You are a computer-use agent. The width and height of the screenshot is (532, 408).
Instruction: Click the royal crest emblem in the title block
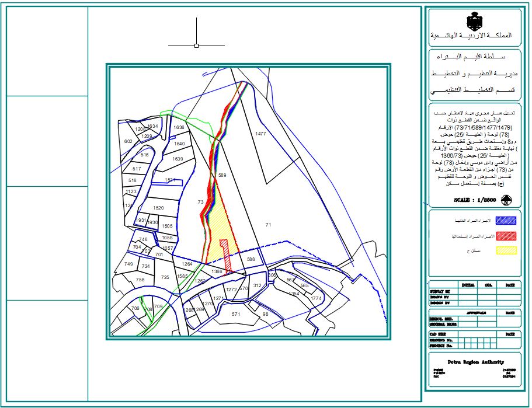(x=475, y=22)
